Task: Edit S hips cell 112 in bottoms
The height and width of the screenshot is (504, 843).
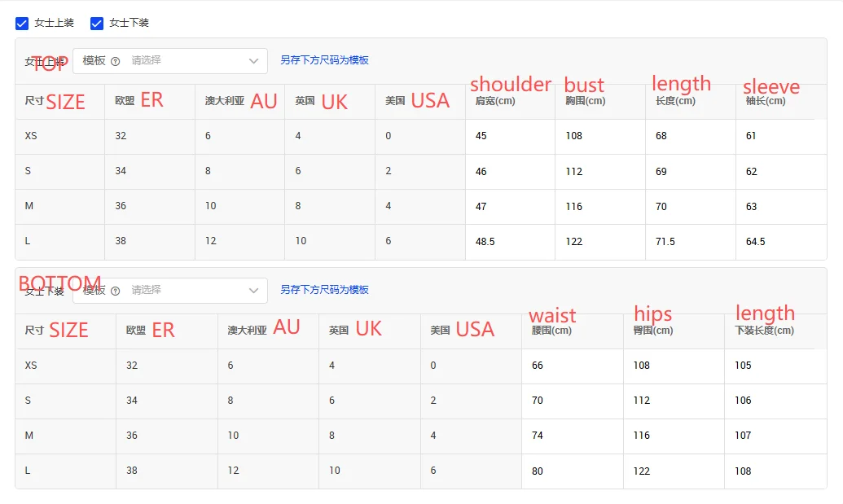Action: coord(673,401)
